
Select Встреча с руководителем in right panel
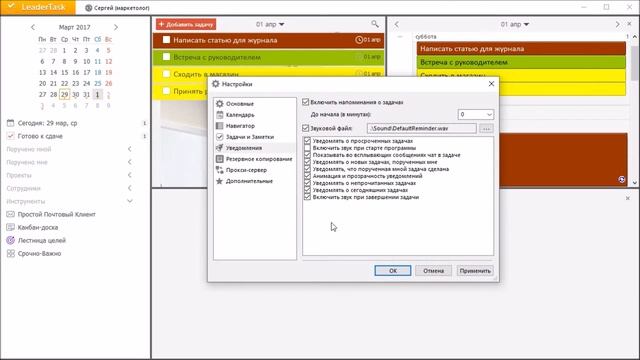click(521, 62)
